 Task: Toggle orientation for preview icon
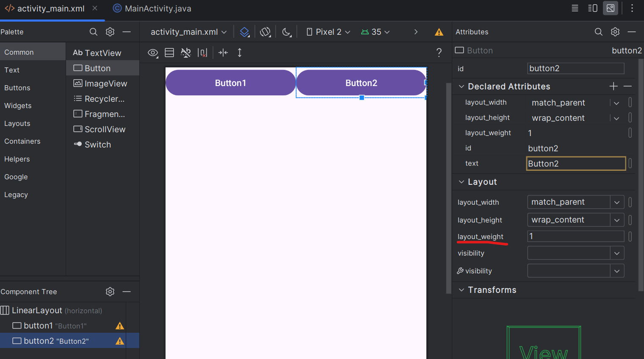point(265,32)
